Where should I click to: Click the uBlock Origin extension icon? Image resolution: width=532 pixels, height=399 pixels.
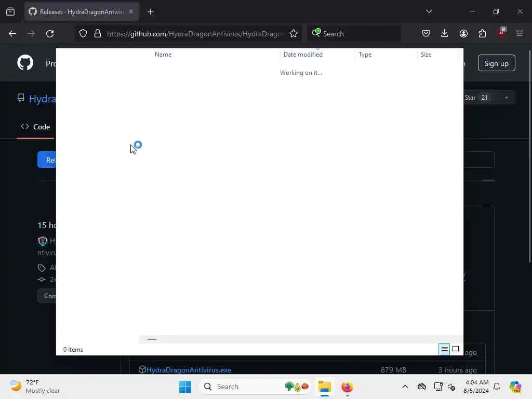(x=501, y=33)
